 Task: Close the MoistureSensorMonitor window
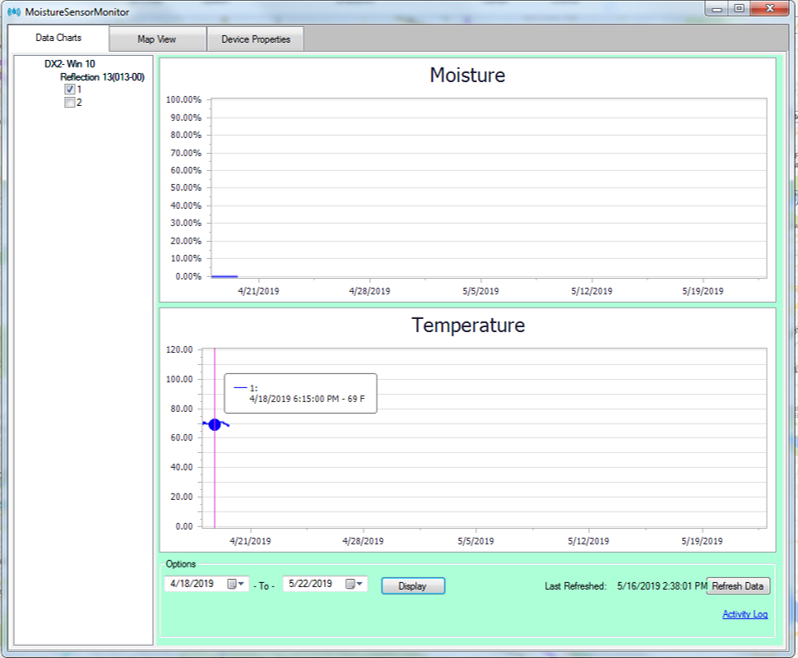770,9
